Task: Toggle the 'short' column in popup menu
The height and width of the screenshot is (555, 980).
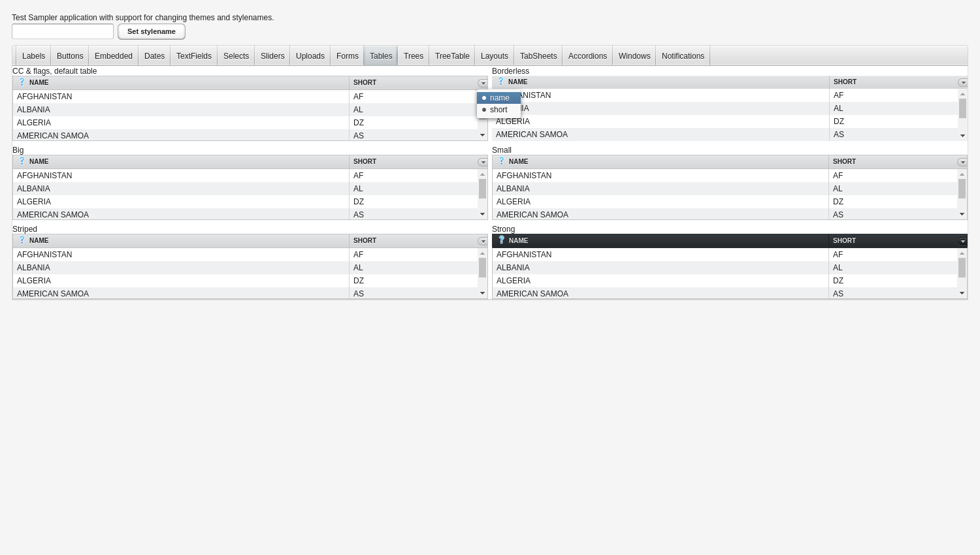Action: click(x=498, y=110)
